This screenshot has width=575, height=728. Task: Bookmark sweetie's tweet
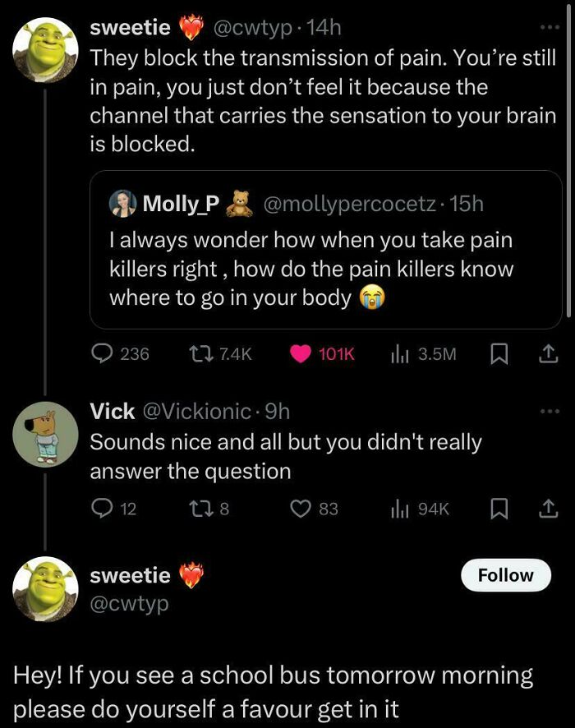499,354
